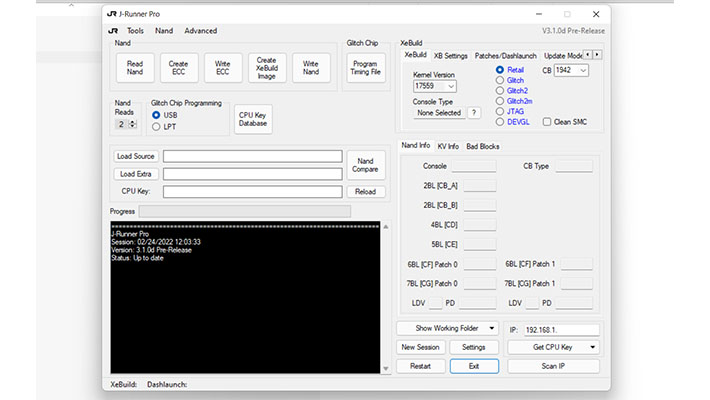
Task: Open the Settings button
Action: pos(474,347)
